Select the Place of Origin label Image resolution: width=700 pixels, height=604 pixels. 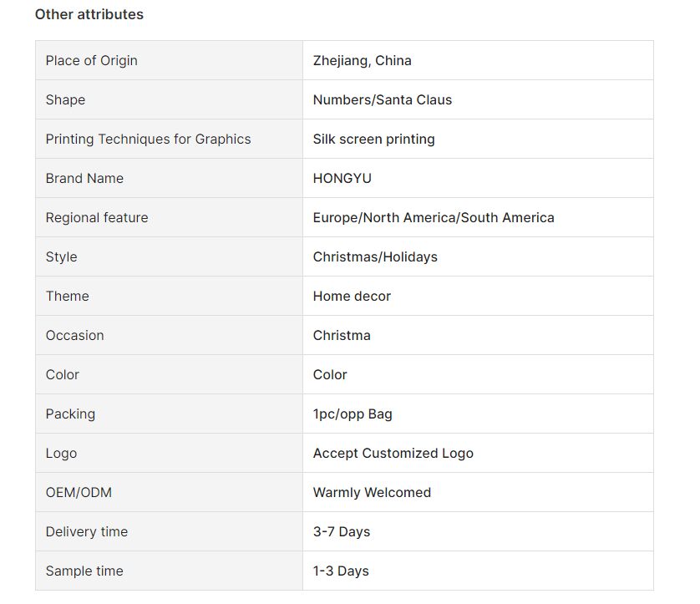pos(92,61)
